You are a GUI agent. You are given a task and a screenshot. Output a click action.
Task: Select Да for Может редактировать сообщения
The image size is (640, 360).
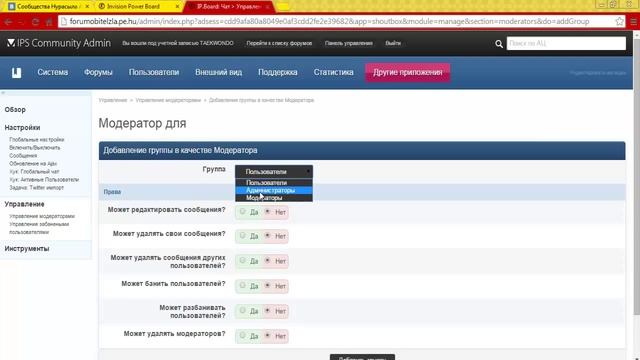[243, 211]
